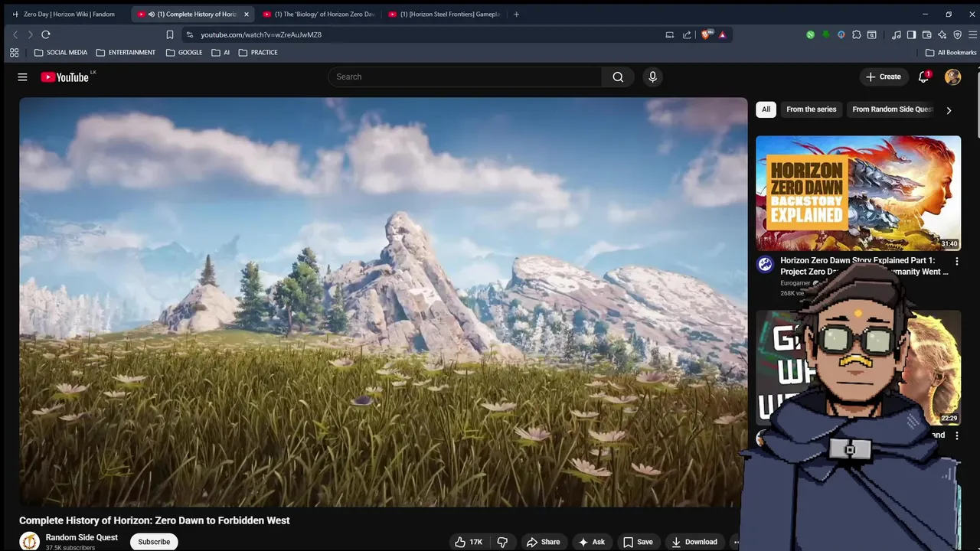Open the YouTube hamburger guide menu

point(22,77)
